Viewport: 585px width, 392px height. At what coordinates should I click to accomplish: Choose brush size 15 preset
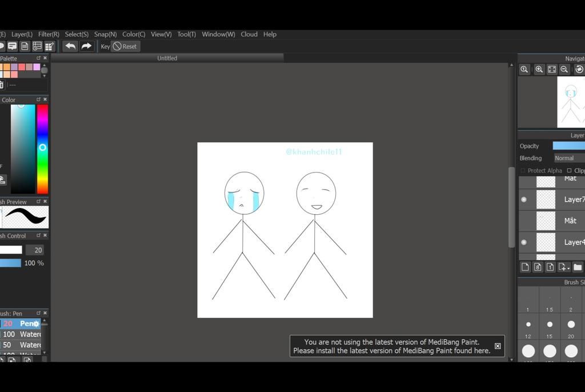(x=550, y=328)
